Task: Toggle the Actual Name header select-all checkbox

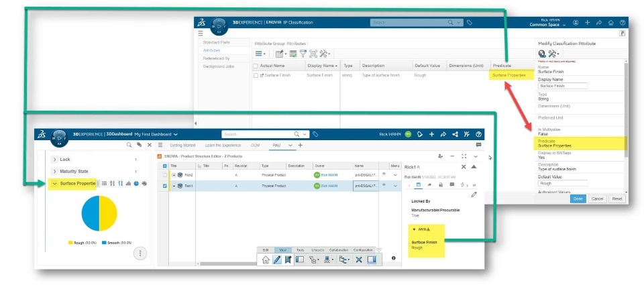Action: pyautogui.click(x=256, y=66)
